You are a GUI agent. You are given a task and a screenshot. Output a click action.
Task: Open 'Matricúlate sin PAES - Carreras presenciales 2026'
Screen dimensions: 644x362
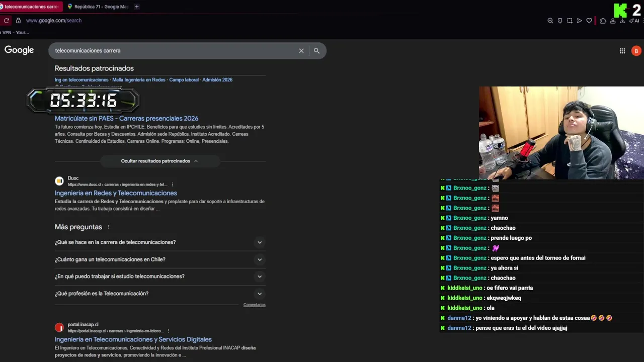pos(126,119)
